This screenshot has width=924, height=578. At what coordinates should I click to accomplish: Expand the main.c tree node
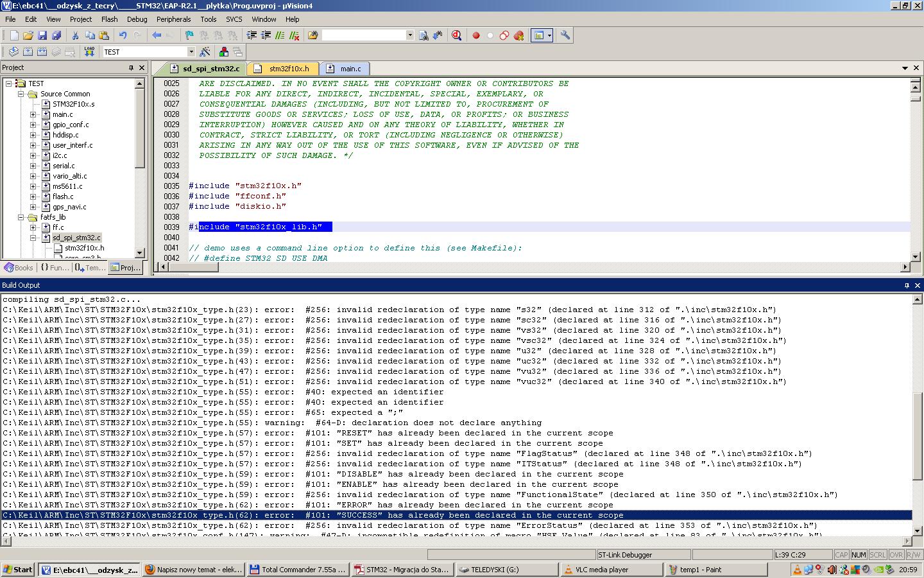(33, 114)
